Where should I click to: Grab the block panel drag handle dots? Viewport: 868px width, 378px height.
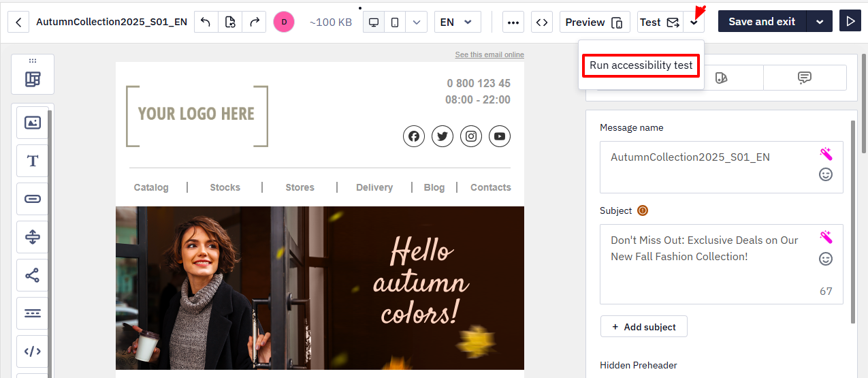33,61
